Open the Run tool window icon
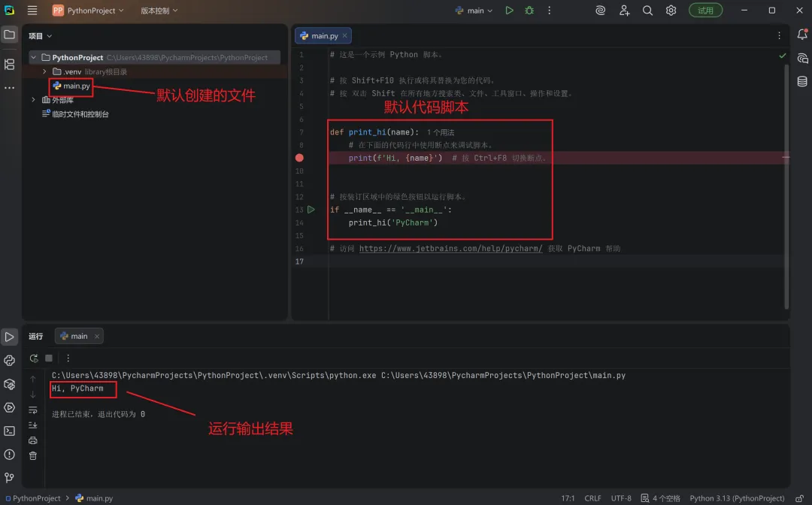The height and width of the screenshot is (505, 812). click(9, 337)
